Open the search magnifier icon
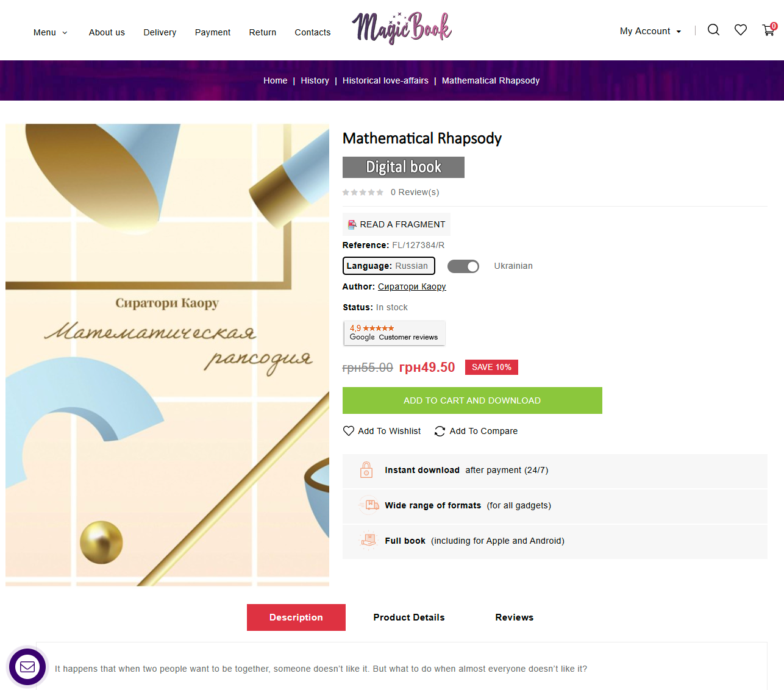The width and height of the screenshot is (784, 690). pyautogui.click(x=713, y=30)
